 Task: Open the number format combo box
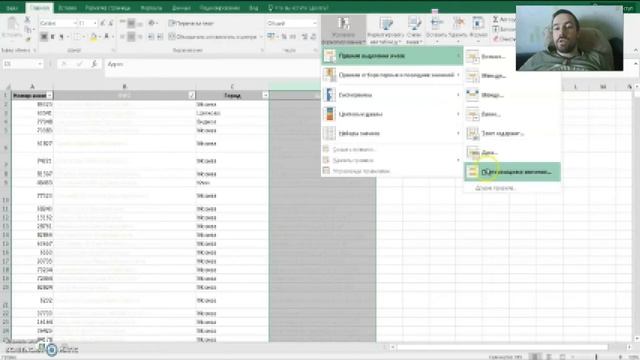(291, 23)
